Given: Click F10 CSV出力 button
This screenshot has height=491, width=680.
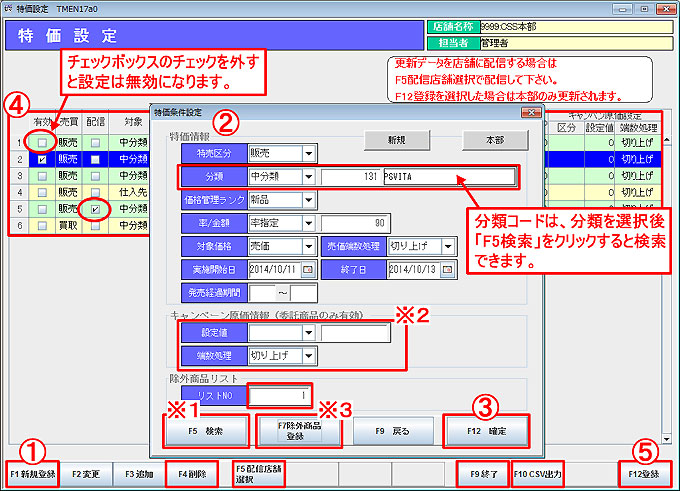Looking at the screenshot, I should point(537,474).
